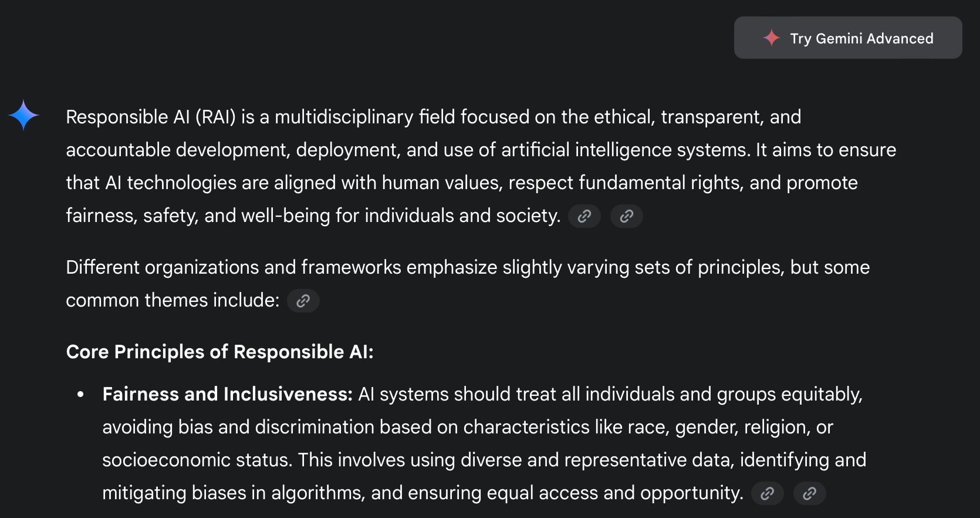980x518 pixels.
Task: Click the phrase 'mitigating biases in algorithms'
Action: [x=234, y=493]
